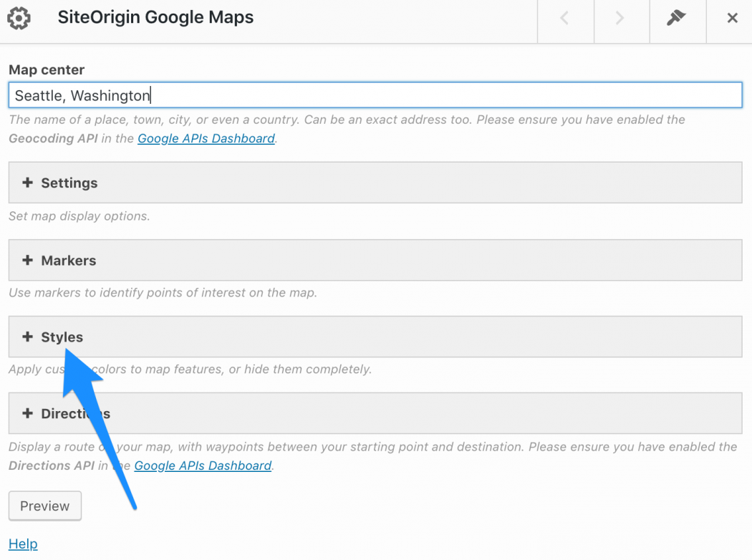
Task: Click the Help link at the bottom
Action: tap(22, 544)
